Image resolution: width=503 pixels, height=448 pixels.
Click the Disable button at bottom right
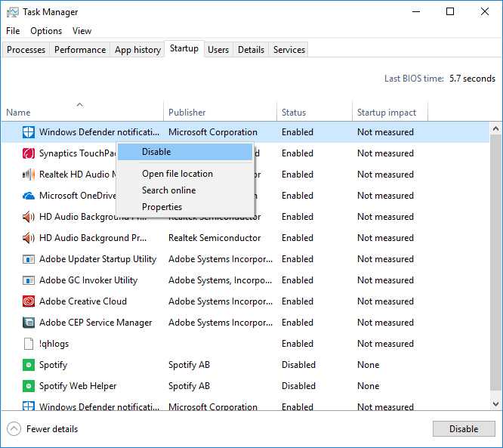(464, 429)
